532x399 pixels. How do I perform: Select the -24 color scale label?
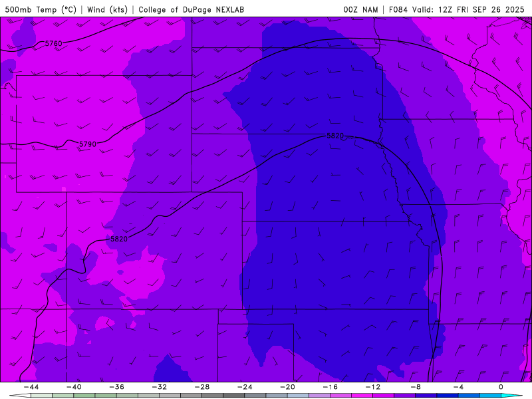pos(245,387)
